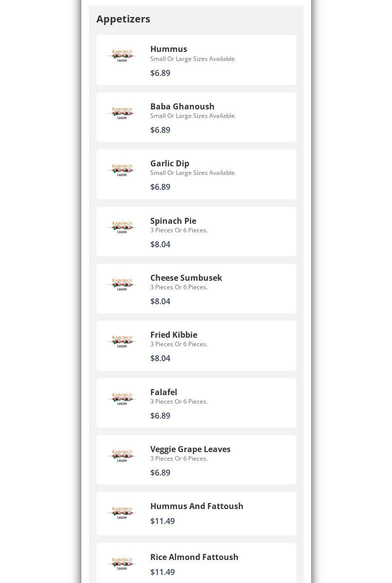The image size is (392, 583).
Task: Click the Kabobgy logo beside Hummus
Action: tap(122, 55)
